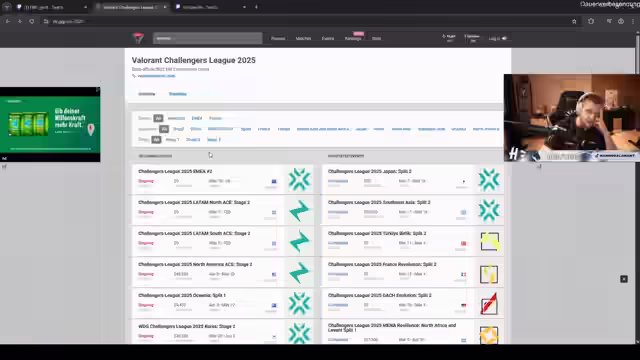
Task: Close the floating X button at right
Action: (624, 279)
